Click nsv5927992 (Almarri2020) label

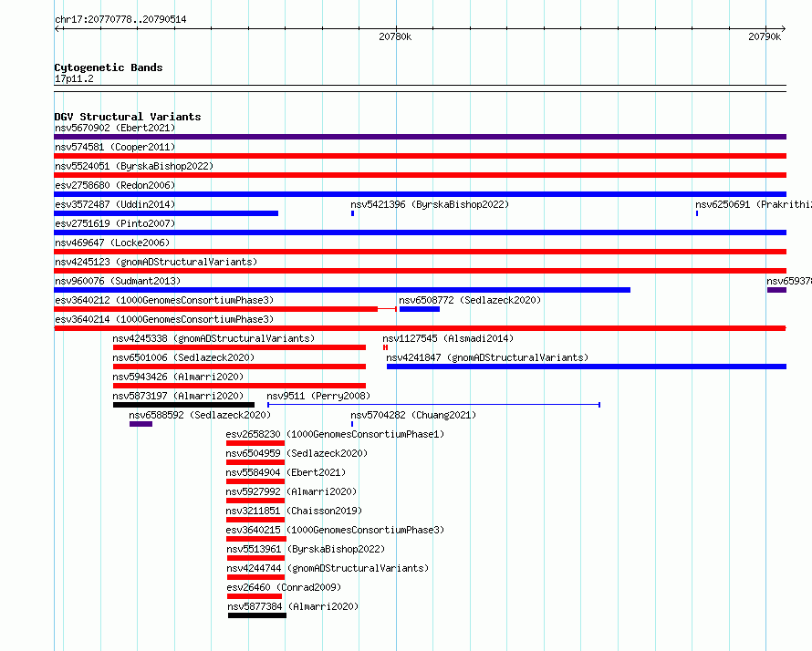(292, 491)
